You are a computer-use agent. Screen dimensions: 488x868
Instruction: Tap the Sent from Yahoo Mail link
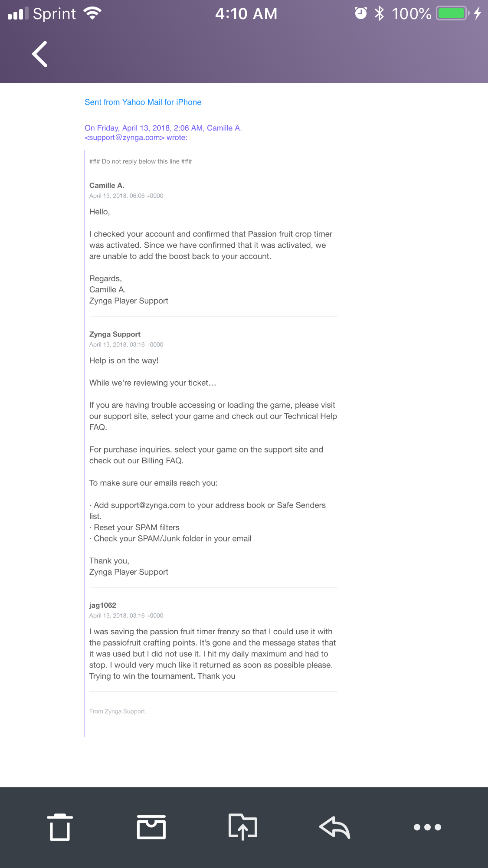[143, 102]
